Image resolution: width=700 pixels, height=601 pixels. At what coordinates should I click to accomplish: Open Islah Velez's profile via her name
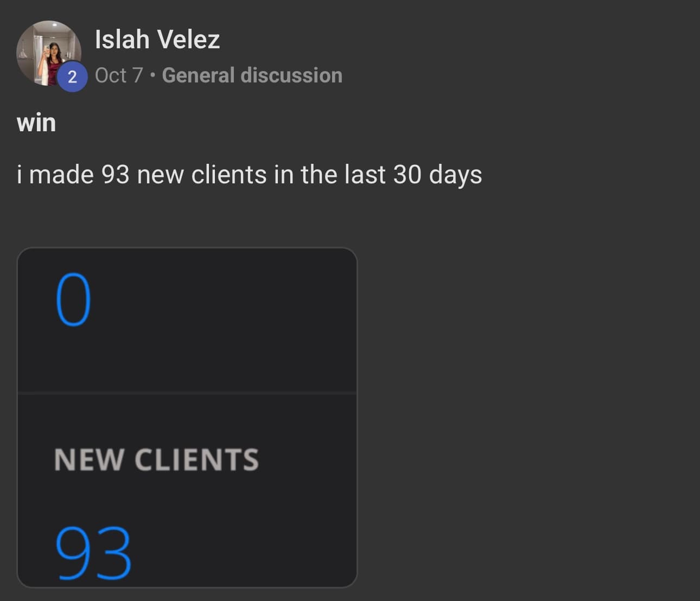pyautogui.click(x=157, y=38)
